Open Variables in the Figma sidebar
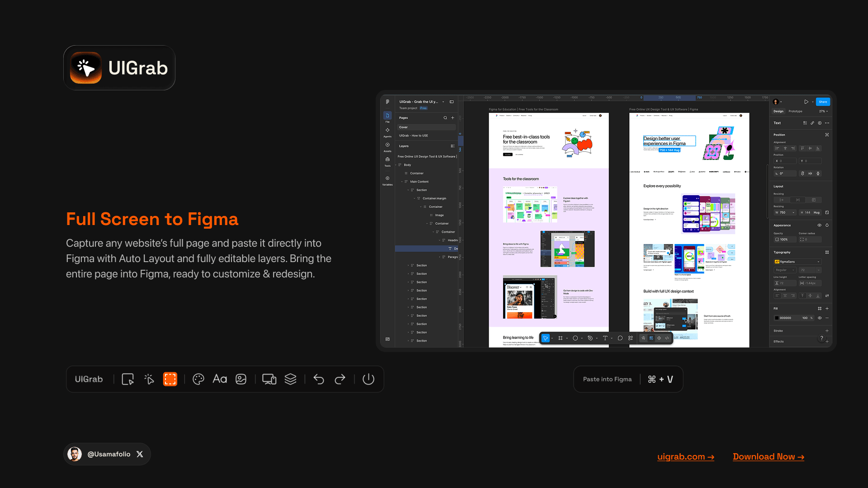Viewport: 868px width, 488px height. pyautogui.click(x=387, y=180)
